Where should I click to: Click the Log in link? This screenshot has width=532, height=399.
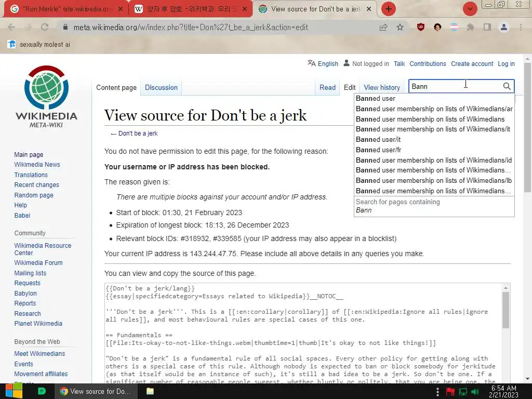click(x=506, y=64)
